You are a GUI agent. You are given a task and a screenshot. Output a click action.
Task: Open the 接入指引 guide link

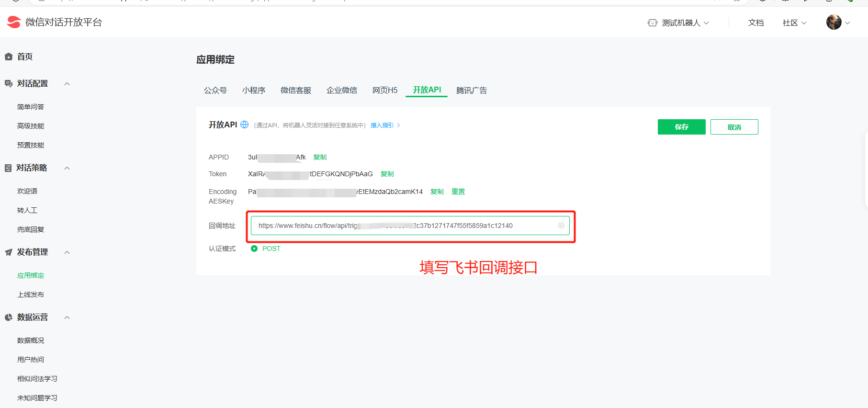pyautogui.click(x=382, y=125)
